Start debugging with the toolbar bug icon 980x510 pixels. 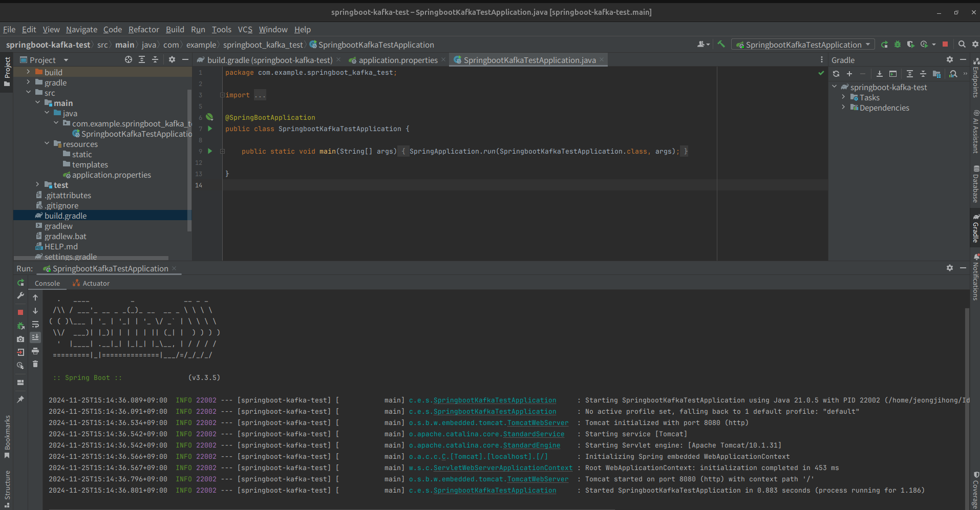[x=897, y=45]
